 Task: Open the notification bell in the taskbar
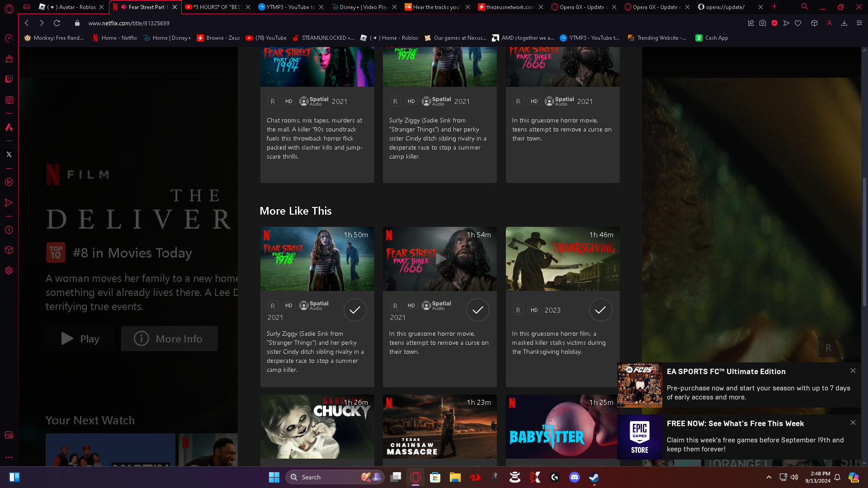click(837, 477)
